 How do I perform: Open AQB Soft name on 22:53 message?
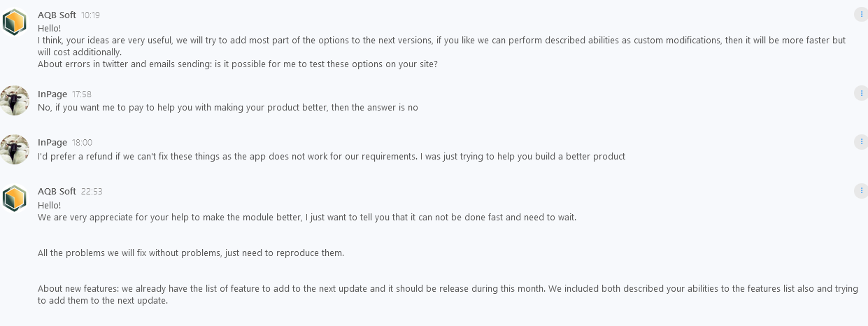(x=57, y=191)
